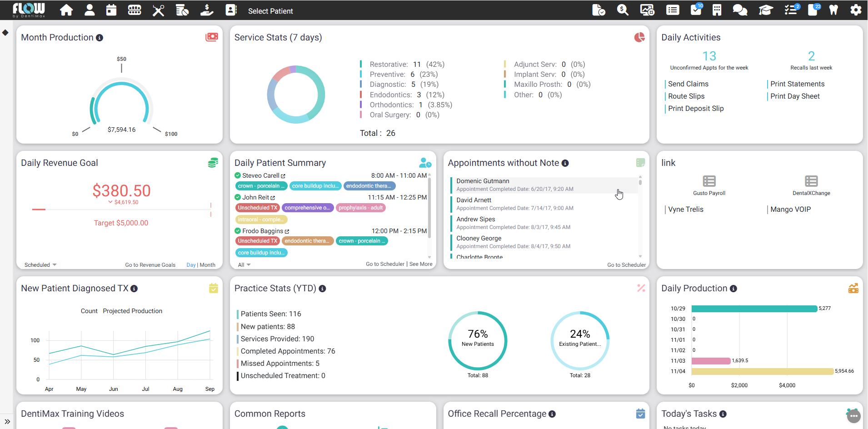Open the calendar scheduler icon in top bar

111,10
